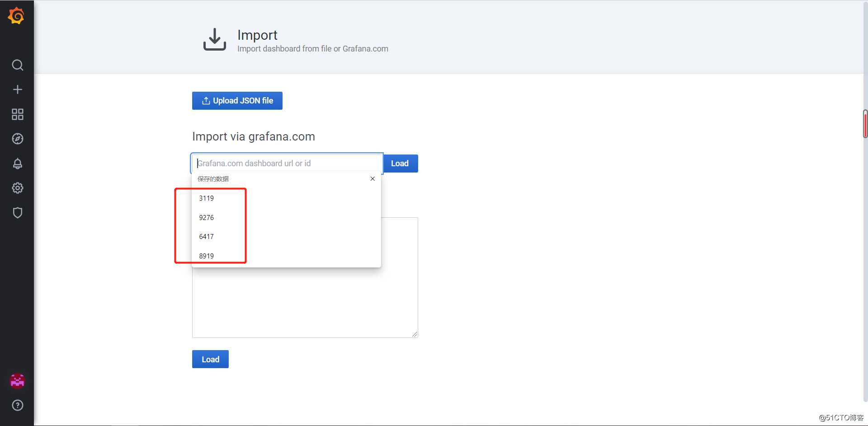Viewport: 868px width, 426px height.
Task: Focus the Grafana.com dashboard url or id field
Action: pyautogui.click(x=287, y=163)
